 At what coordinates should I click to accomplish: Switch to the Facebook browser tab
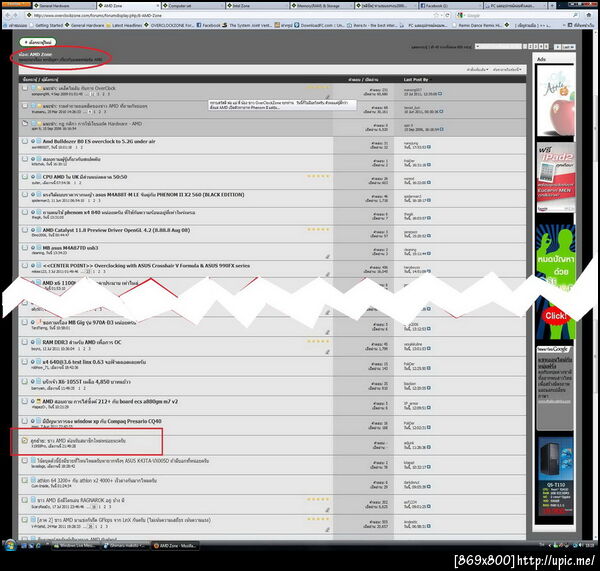(x=450, y=6)
